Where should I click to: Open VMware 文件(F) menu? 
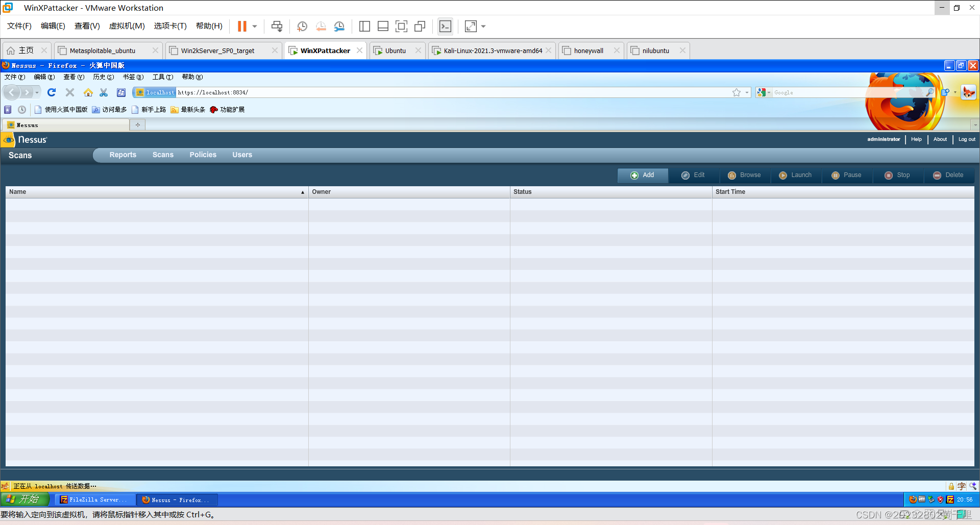19,26
